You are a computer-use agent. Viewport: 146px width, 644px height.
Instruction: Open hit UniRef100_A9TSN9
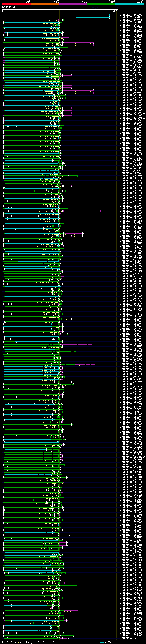click(x=131, y=53)
